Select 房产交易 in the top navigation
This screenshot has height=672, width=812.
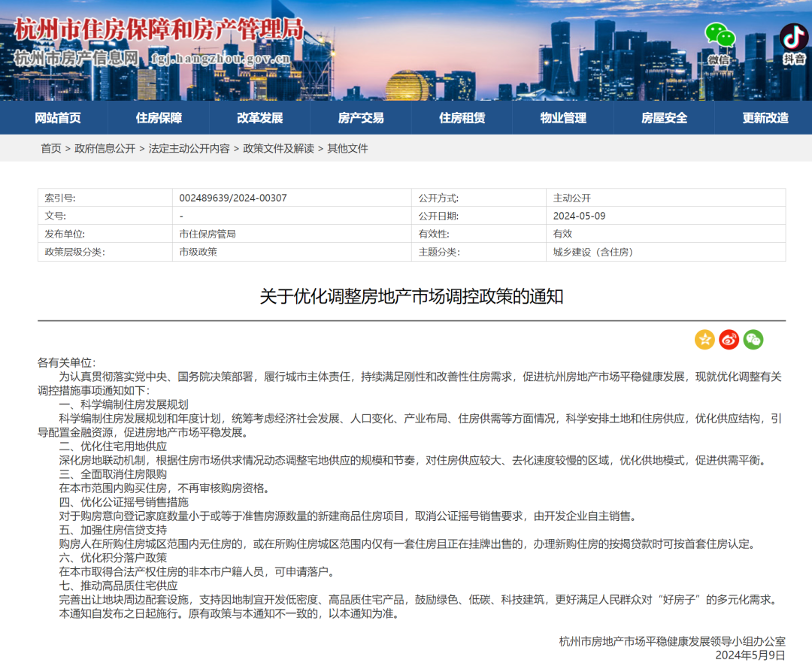[x=360, y=118]
